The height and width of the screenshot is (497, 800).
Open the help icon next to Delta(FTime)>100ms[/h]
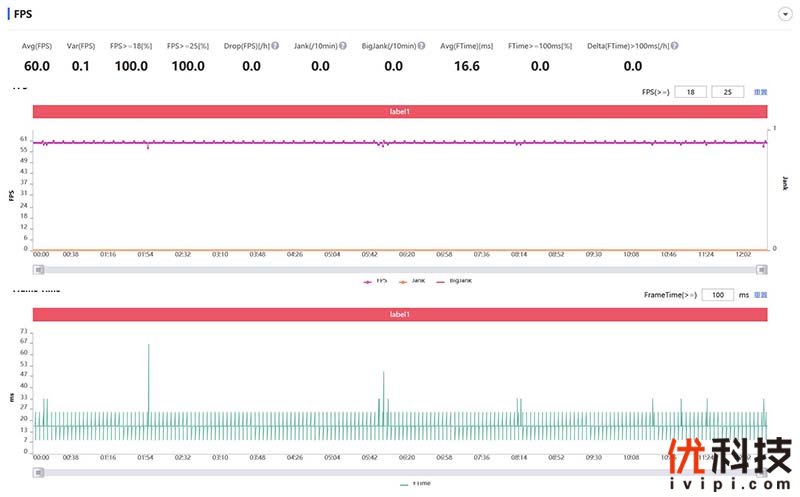click(675, 46)
